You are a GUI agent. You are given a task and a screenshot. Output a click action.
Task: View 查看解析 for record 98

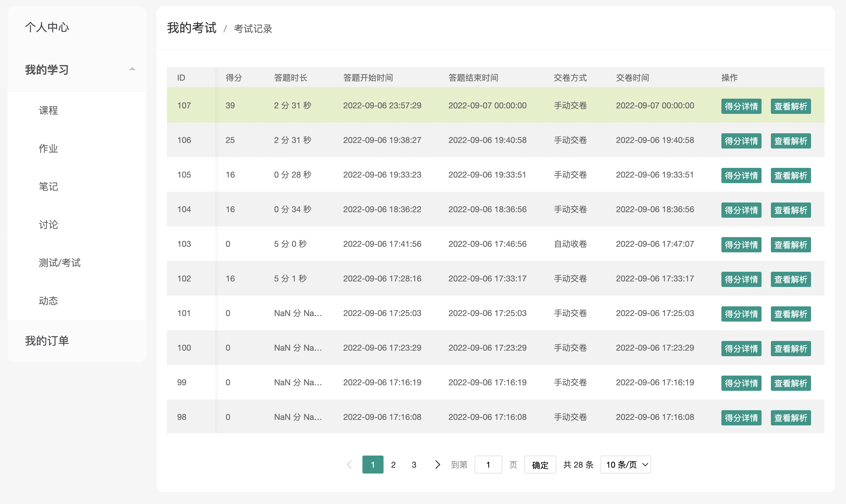791,418
